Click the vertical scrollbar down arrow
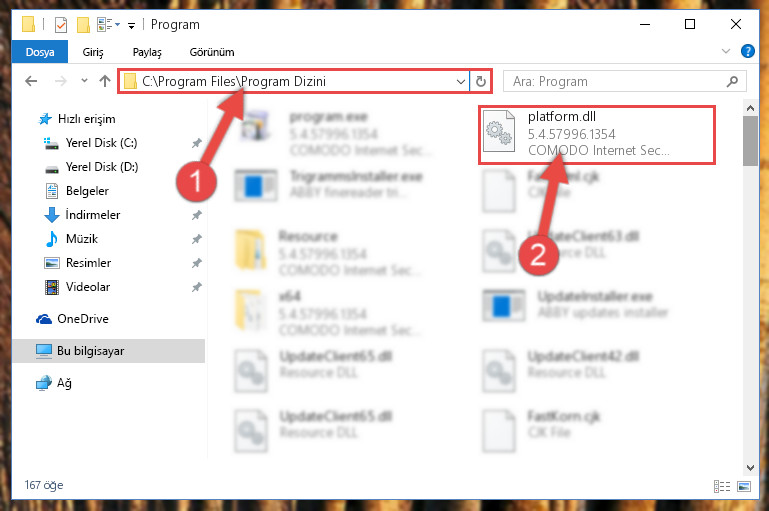Screen dimensions: 769x511 pyautogui.click(x=750, y=467)
